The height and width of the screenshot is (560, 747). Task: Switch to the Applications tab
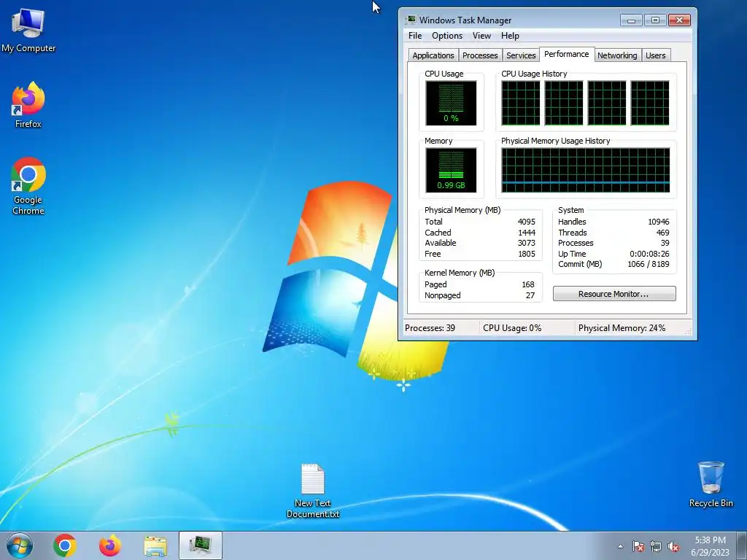point(433,55)
